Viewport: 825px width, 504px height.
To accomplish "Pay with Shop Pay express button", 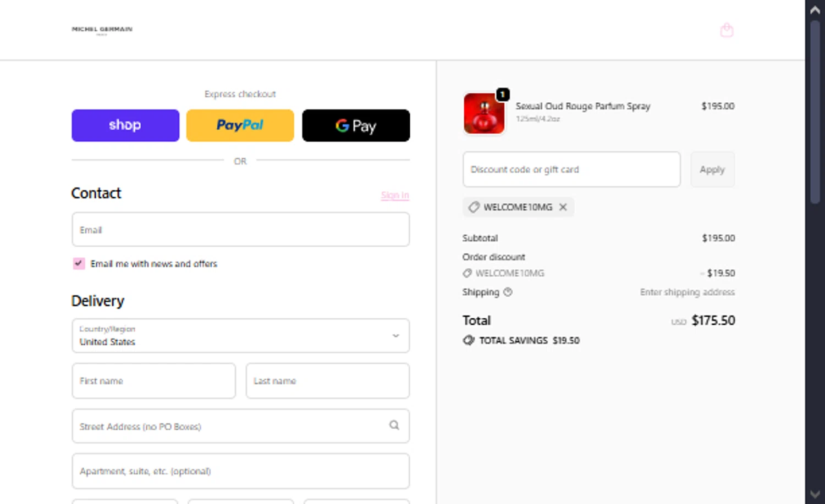I will pos(125,125).
